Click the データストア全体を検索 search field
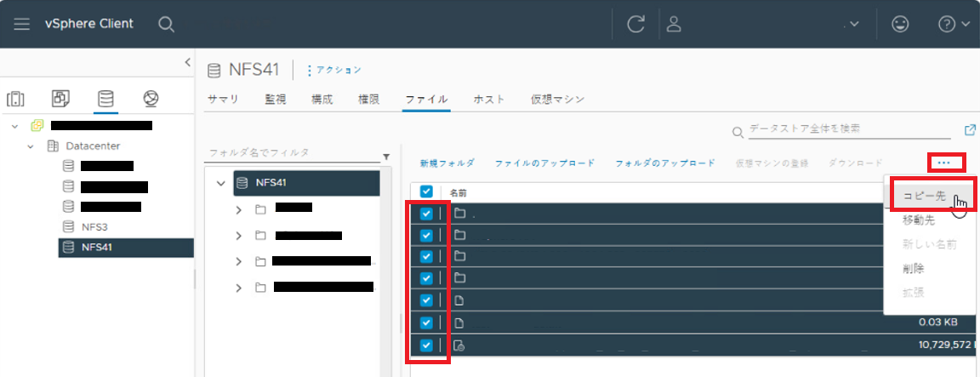This screenshot has height=377, width=980. pyautogui.click(x=846, y=129)
